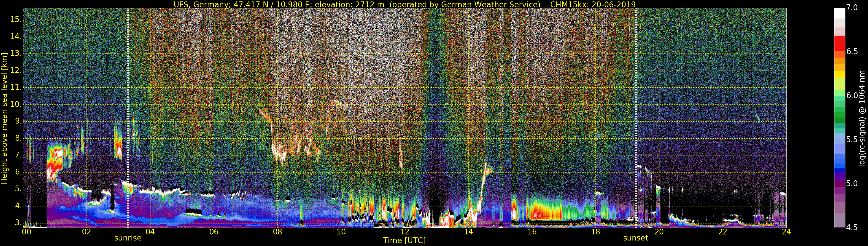Viewport: 868px width, 246px height.
Task: Click the '18' time tick label
Action: (x=596, y=232)
